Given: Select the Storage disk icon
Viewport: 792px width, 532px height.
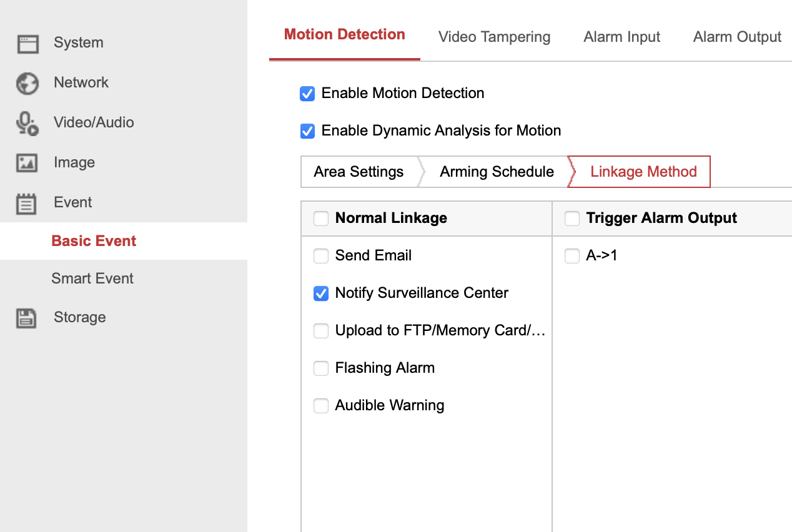Looking at the screenshot, I should tap(27, 317).
